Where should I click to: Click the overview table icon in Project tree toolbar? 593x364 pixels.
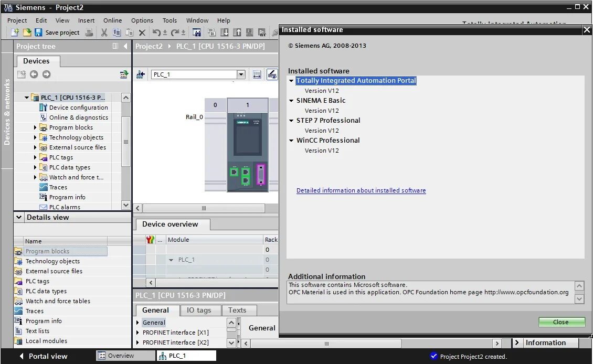(124, 74)
